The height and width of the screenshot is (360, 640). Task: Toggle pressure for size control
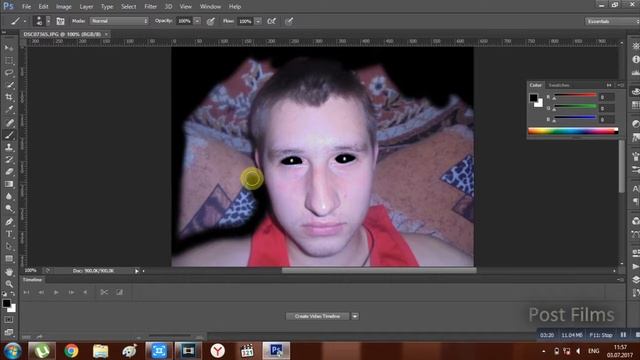(x=289, y=21)
